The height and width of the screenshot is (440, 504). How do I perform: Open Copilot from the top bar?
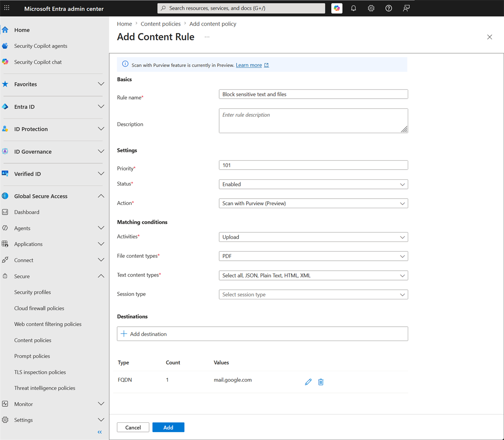[x=337, y=8]
